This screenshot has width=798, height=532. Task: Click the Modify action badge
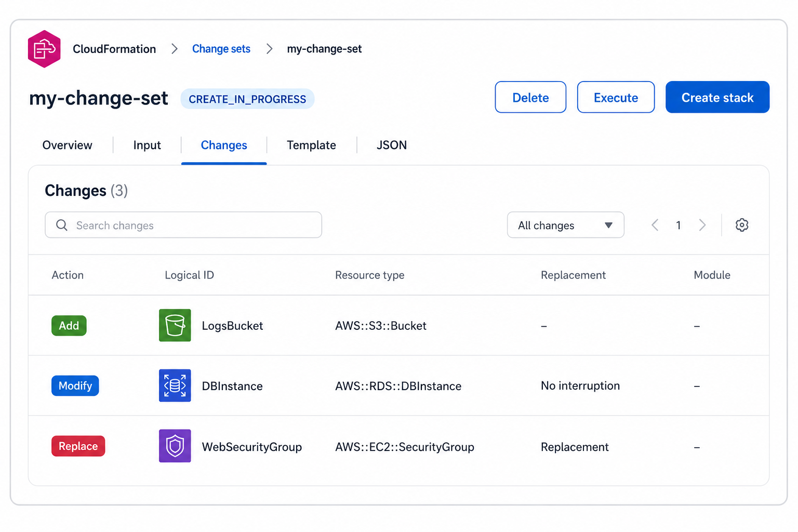75,385
